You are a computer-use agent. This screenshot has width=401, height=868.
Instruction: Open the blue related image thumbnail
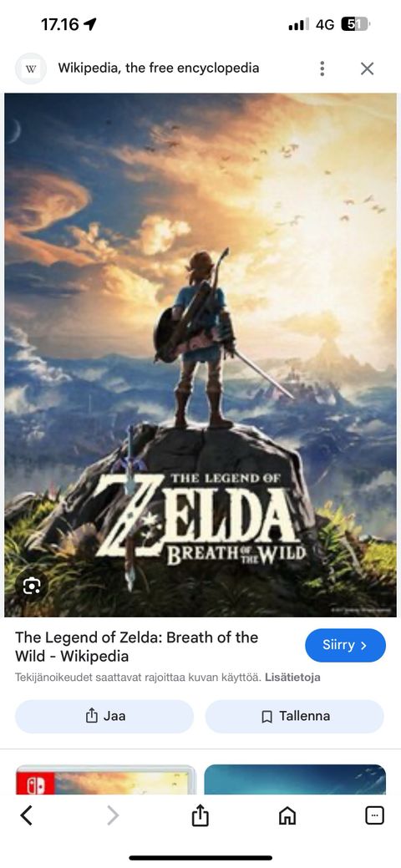[x=295, y=779]
